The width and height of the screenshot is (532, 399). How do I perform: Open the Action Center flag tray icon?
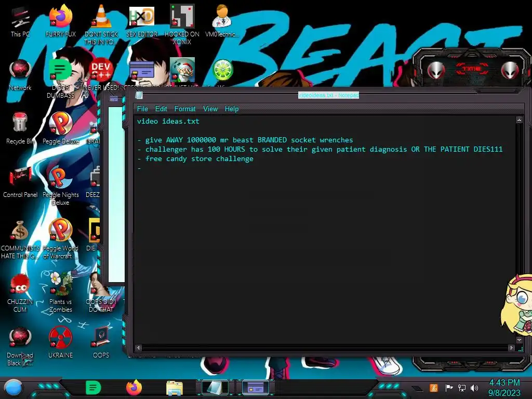449,388
